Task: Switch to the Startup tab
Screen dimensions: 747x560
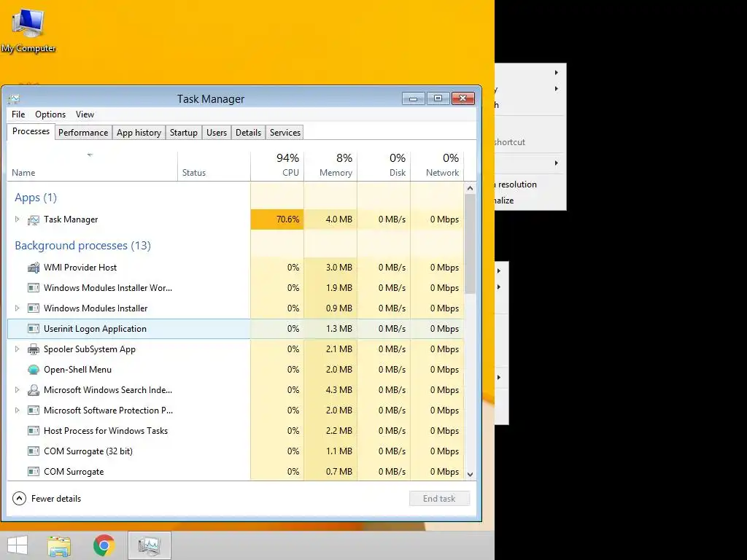Action: point(183,133)
